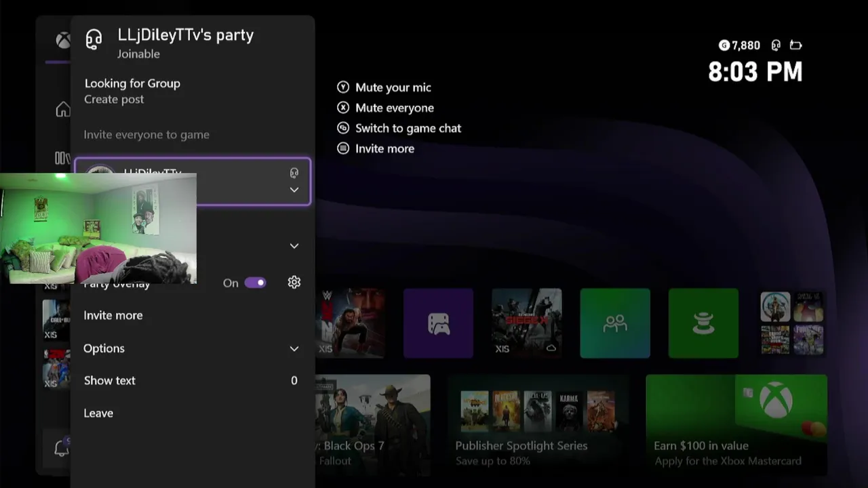
Task: Click Mute your mic label
Action: (393, 87)
